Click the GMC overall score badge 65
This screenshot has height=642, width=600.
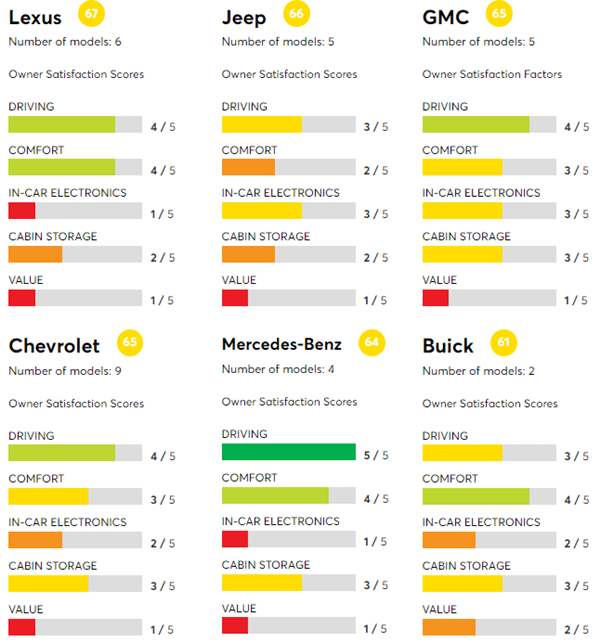(x=498, y=14)
